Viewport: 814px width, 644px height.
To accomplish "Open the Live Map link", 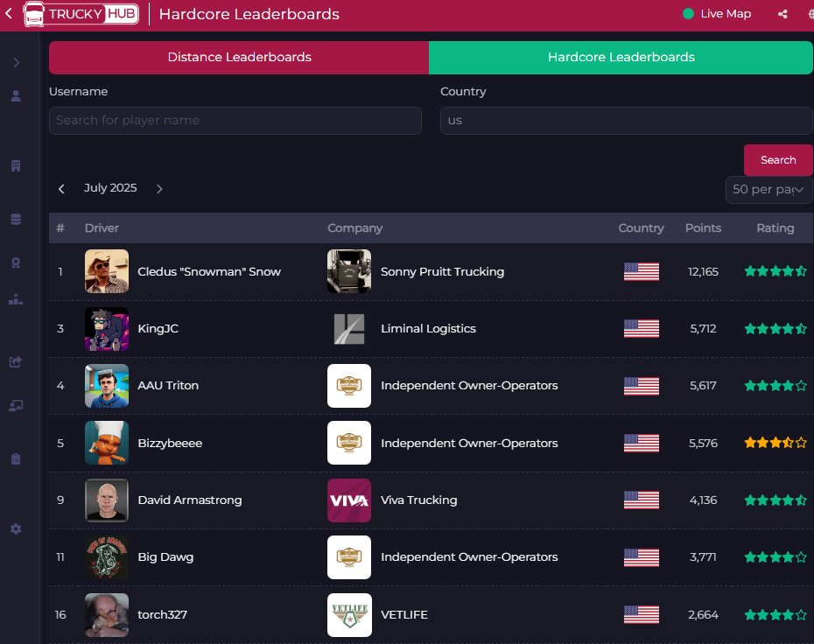I will tap(717, 14).
